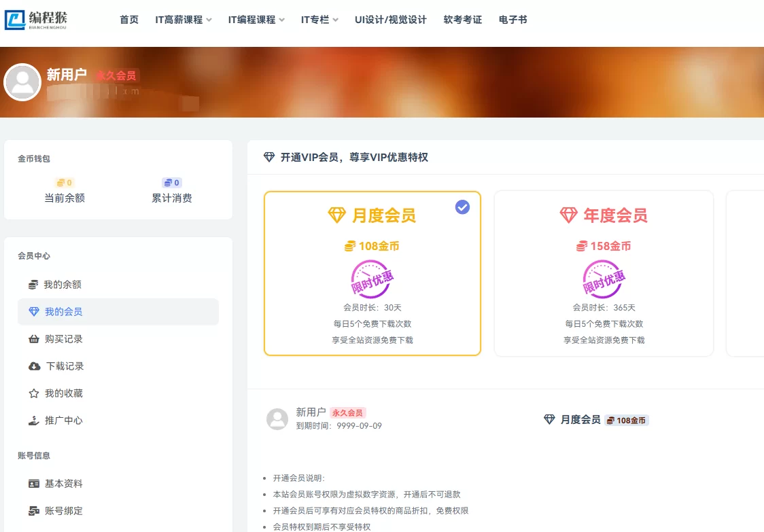Click the diamond icon beside 开通VIP会员 heading
This screenshot has width=764, height=532.
[x=269, y=157]
